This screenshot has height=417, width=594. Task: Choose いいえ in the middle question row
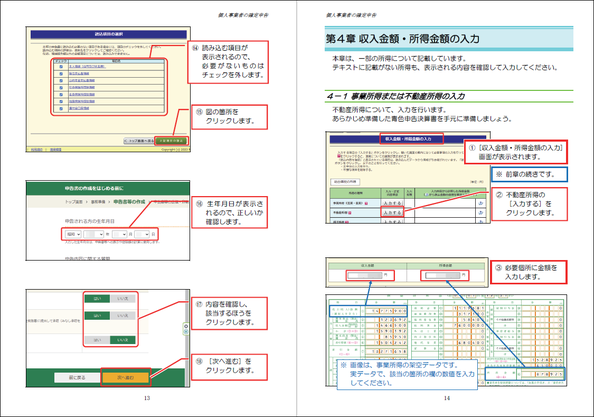123,315
